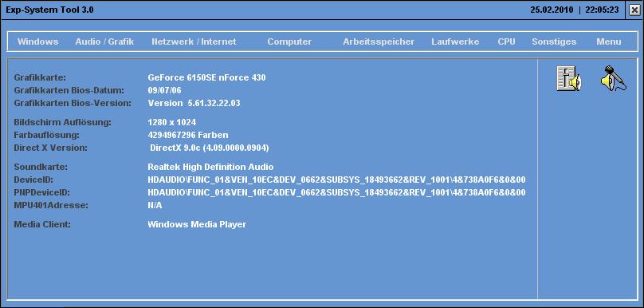Switch to Audio / Grafik tab

(104, 41)
